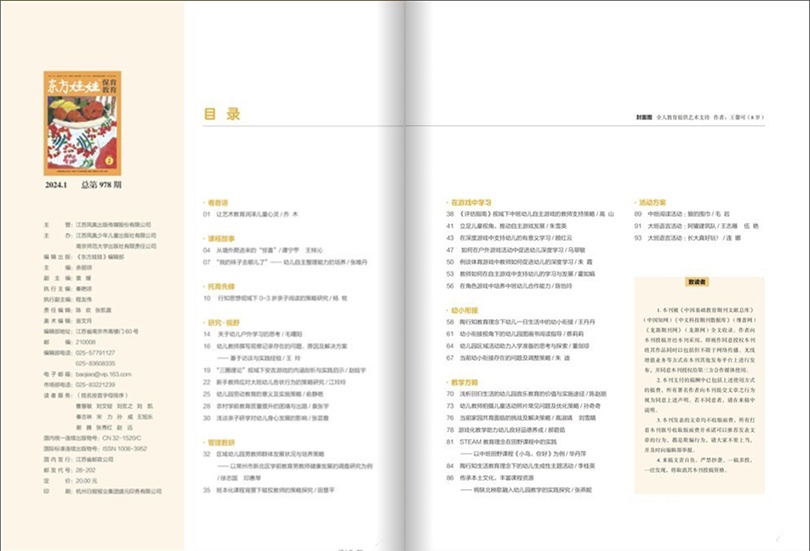810x551 pixels.
Task: Open the contents entry for page 43
Action: 509,238
